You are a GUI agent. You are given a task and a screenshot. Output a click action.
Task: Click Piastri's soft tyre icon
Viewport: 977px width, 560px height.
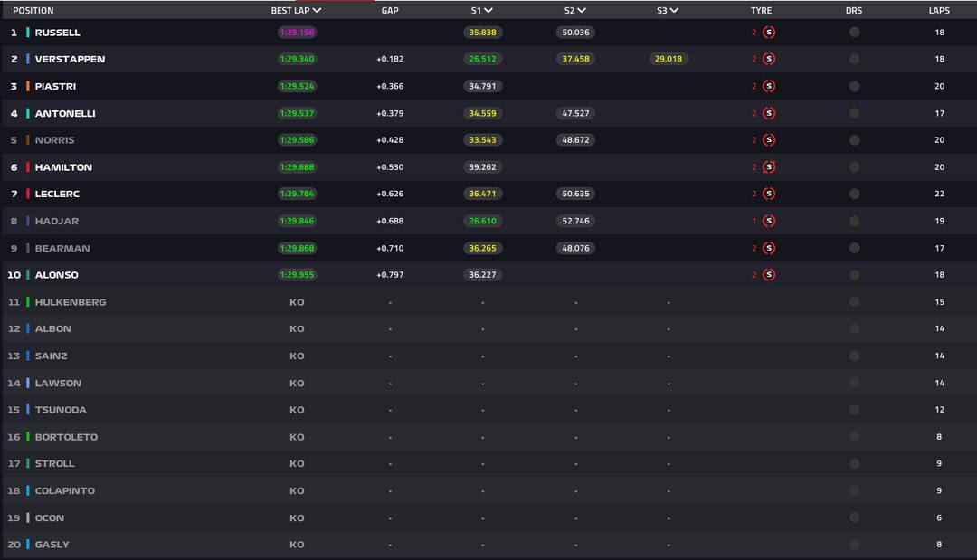769,87
